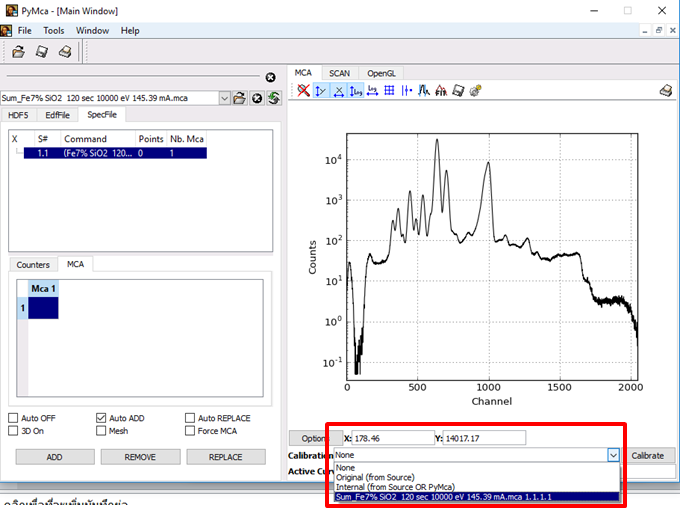680x508 pixels.
Task: Open the Help menu
Action: pyautogui.click(x=130, y=30)
